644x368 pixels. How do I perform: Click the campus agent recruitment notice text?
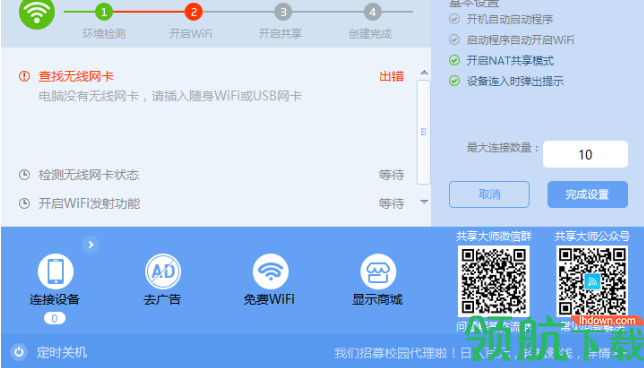[x=481, y=353]
